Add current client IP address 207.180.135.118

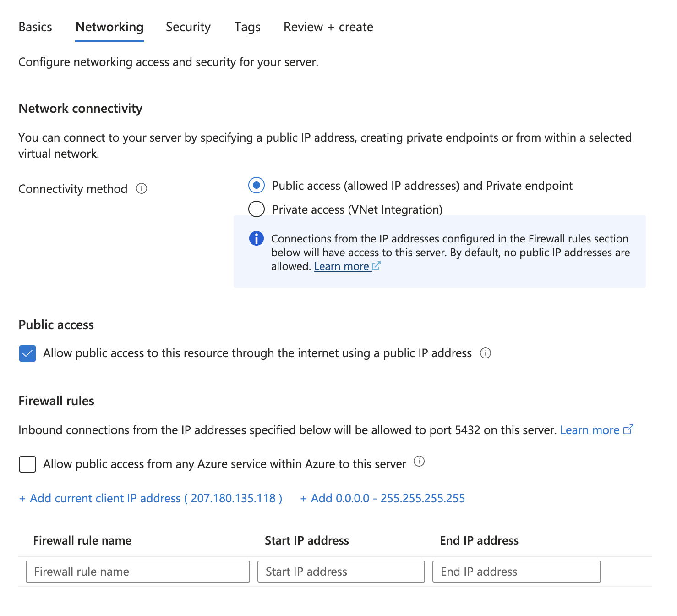pos(151,498)
